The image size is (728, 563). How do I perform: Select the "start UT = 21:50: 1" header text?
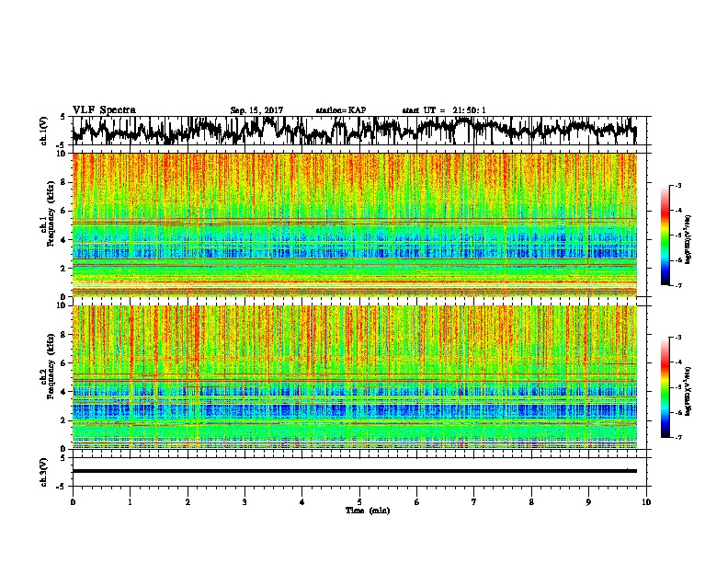pos(444,110)
